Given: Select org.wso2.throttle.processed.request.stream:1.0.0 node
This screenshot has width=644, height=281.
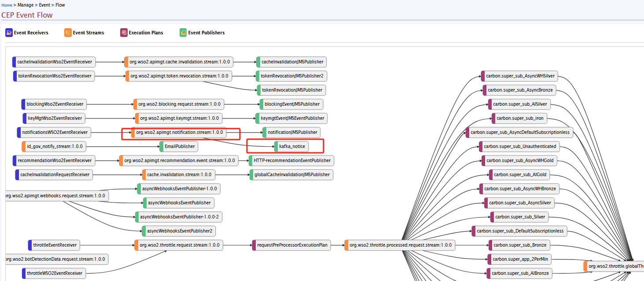Looking at the screenshot, I should 400,245.
